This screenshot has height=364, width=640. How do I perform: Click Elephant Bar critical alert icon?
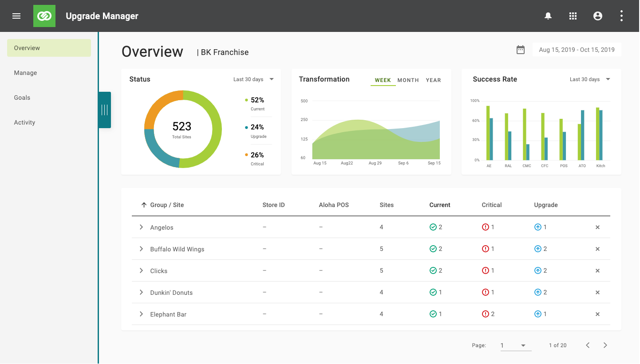[486, 314]
